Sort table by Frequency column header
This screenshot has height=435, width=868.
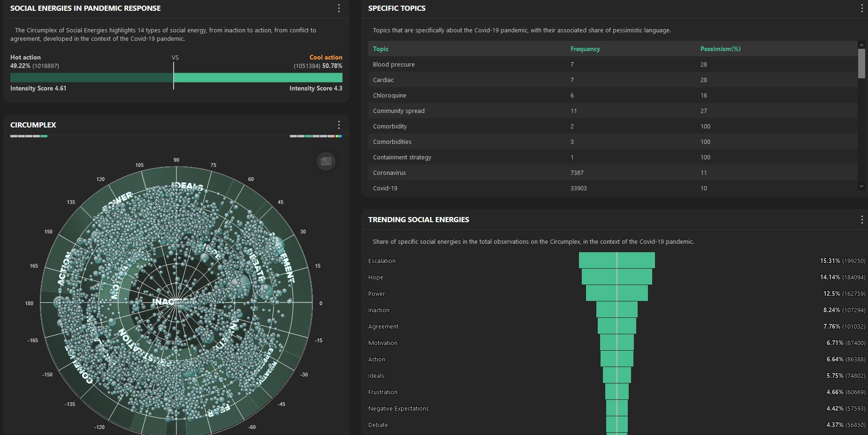[585, 49]
